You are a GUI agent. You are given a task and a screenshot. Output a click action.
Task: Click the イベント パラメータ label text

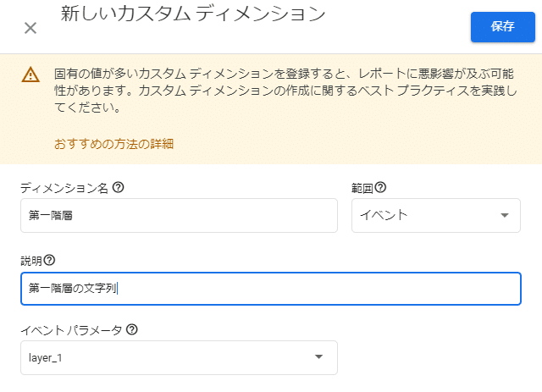click(x=71, y=330)
